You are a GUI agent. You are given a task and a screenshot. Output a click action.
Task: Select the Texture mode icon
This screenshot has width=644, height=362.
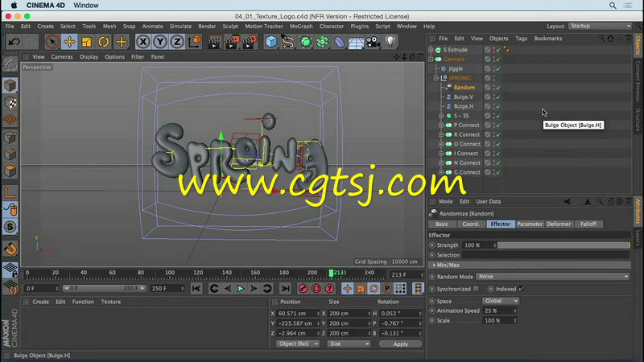coord(10,103)
